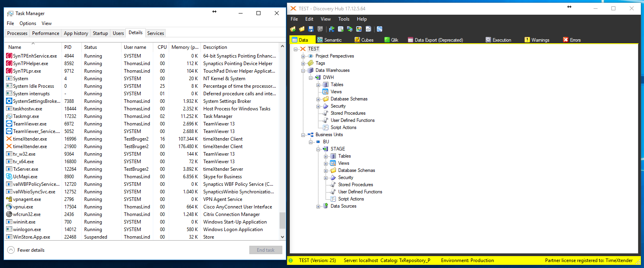Click the orange X icon of the TEST root node
The height and width of the screenshot is (268, 644).
pyautogui.click(x=303, y=49)
